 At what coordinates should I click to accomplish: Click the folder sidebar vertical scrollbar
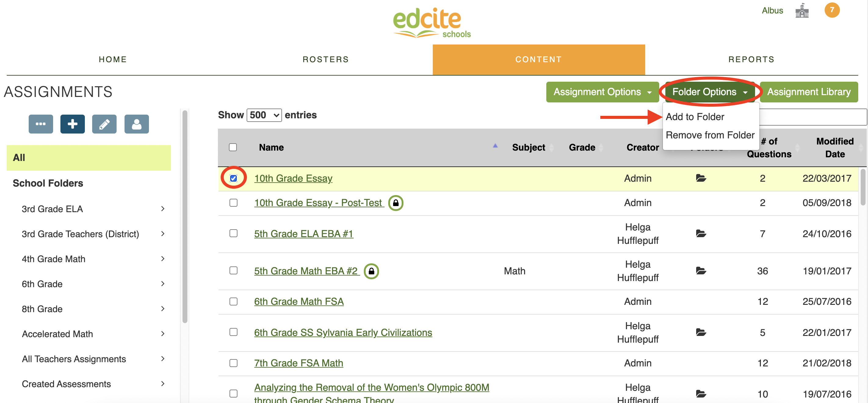click(185, 216)
